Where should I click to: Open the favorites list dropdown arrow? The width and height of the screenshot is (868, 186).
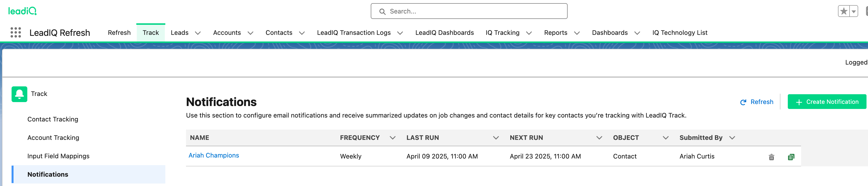[x=853, y=12]
